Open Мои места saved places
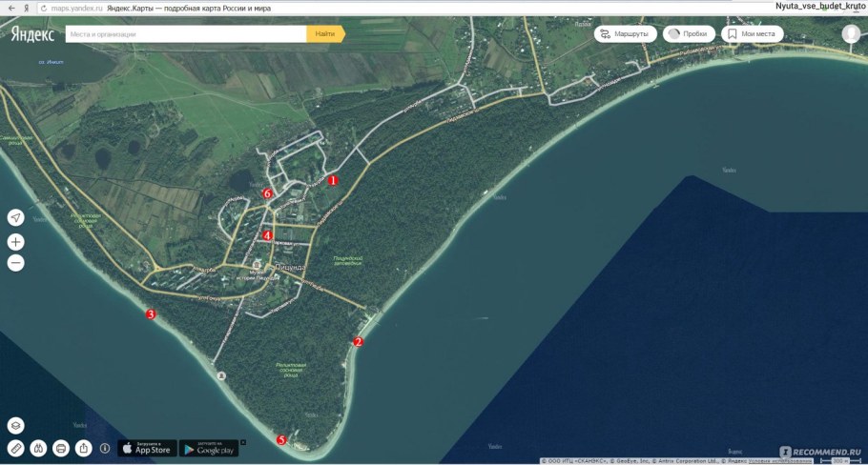This screenshot has height=465, width=868. (753, 34)
